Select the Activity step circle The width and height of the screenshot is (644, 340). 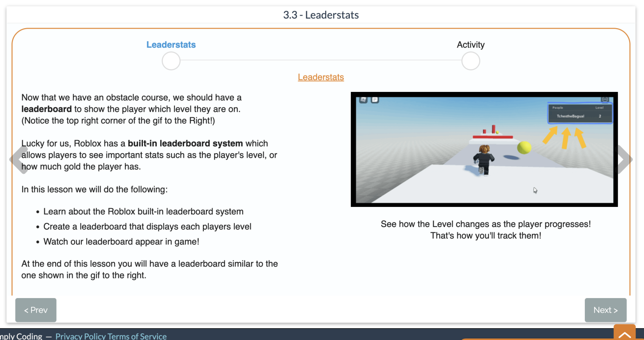470,60
